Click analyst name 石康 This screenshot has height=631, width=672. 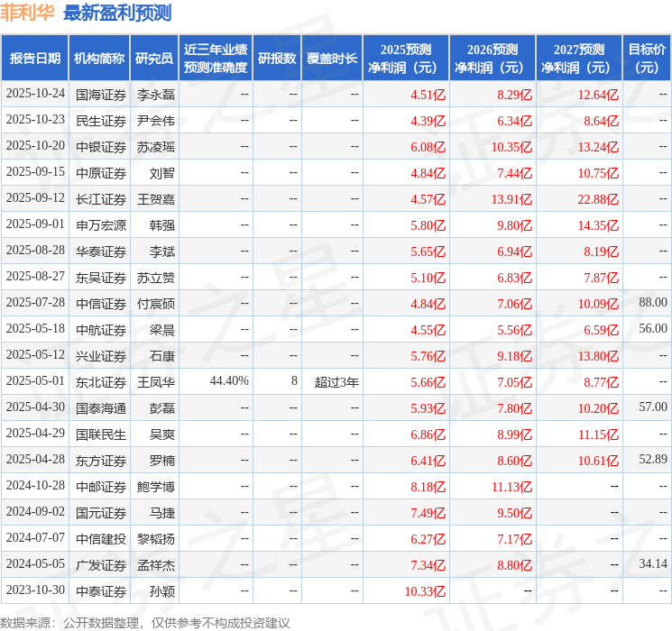coord(162,355)
